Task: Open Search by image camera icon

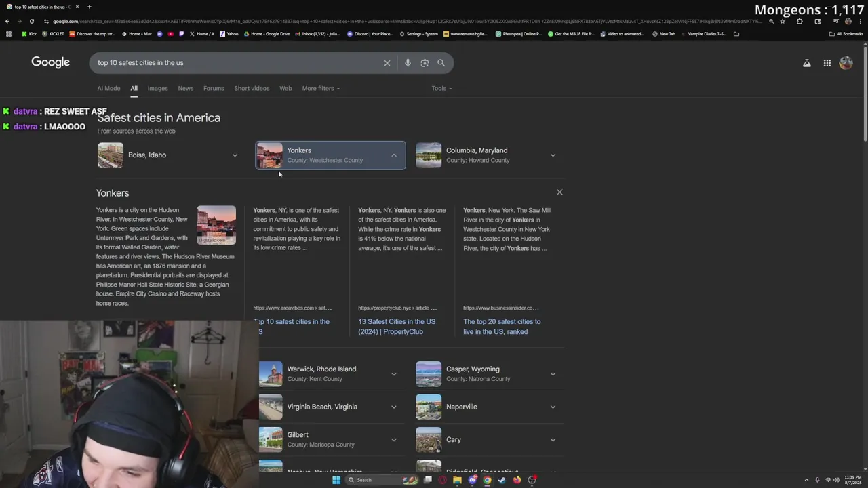Action: 425,63
